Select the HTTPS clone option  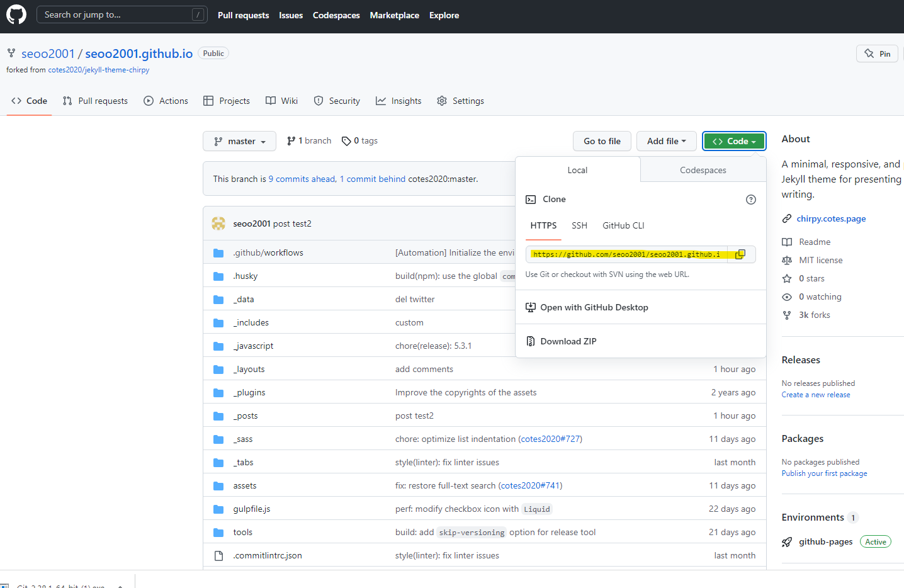coord(543,225)
